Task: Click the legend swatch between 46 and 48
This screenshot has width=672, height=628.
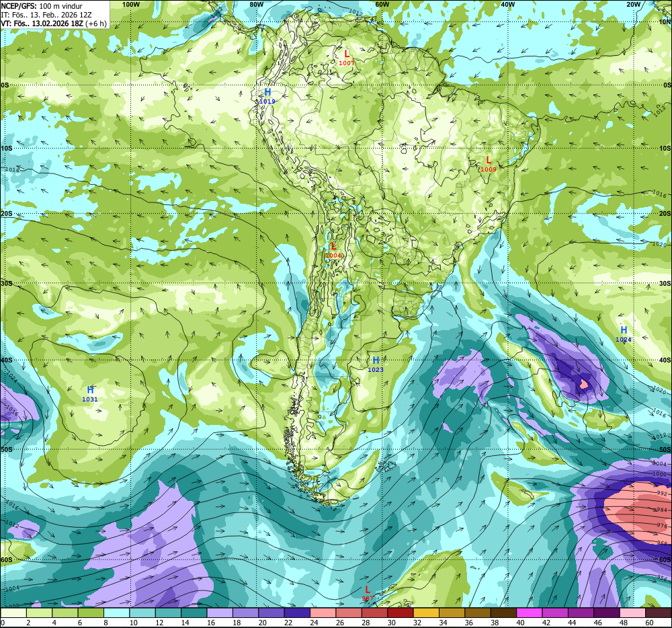Action: pyautogui.click(x=606, y=613)
